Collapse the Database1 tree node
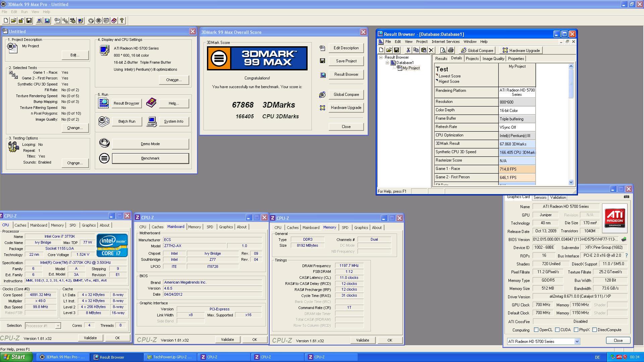The image size is (644, 362). (x=387, y=63)
